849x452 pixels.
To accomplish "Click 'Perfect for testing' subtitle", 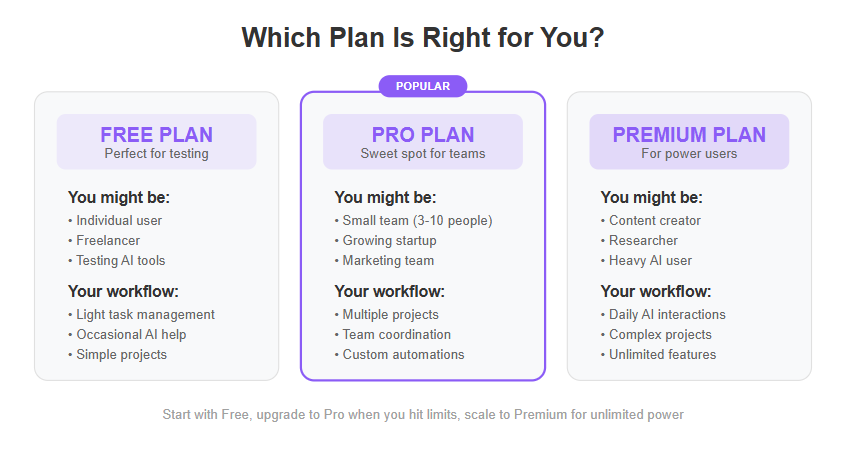I will coord(156,154).
